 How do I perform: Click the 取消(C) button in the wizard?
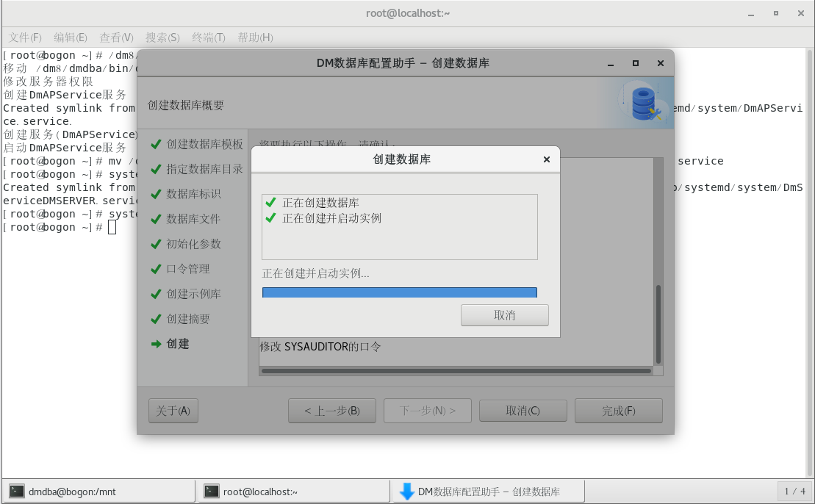[x=523, y=411]
